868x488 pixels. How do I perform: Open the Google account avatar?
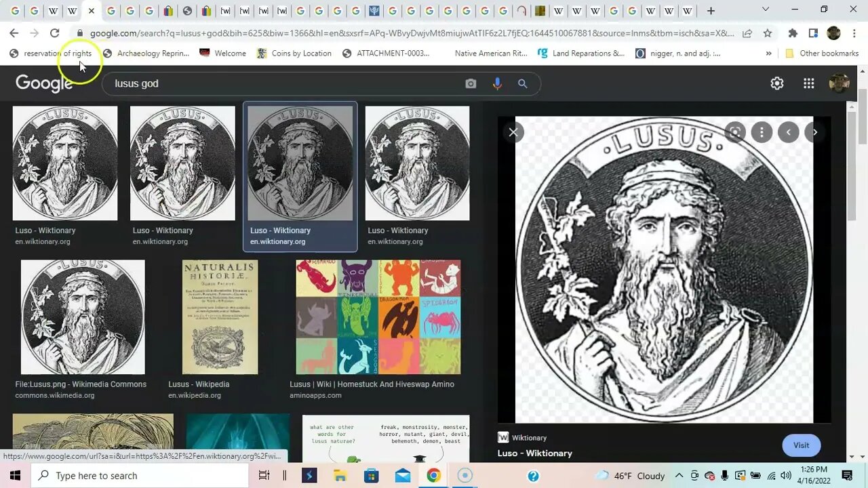click(x=839, y=83)
